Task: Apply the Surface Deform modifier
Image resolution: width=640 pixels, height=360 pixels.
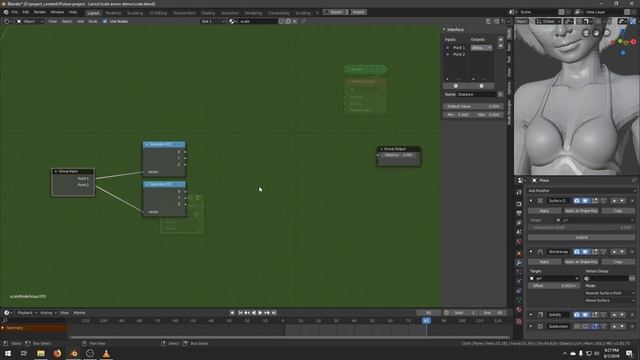Action: click(544, 211)
